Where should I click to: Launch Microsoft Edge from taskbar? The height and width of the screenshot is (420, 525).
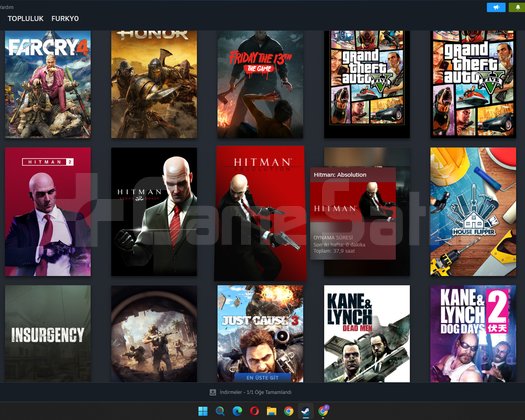[x=237, y=411]
